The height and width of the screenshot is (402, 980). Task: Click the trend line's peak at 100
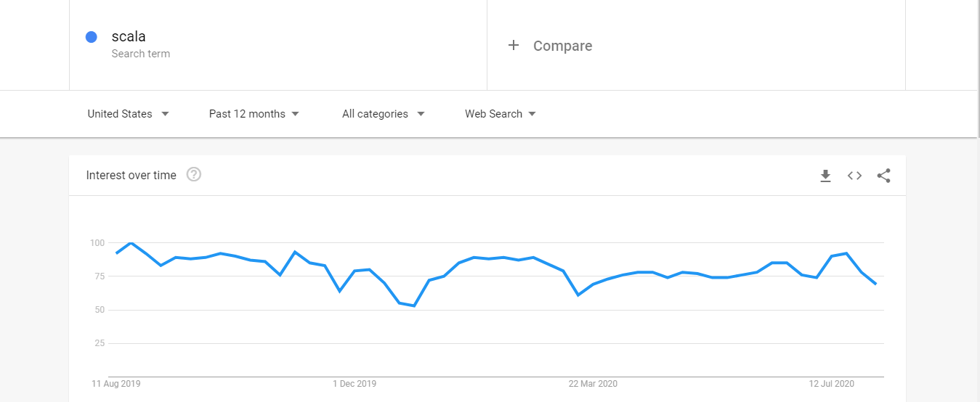click(131, 243)
